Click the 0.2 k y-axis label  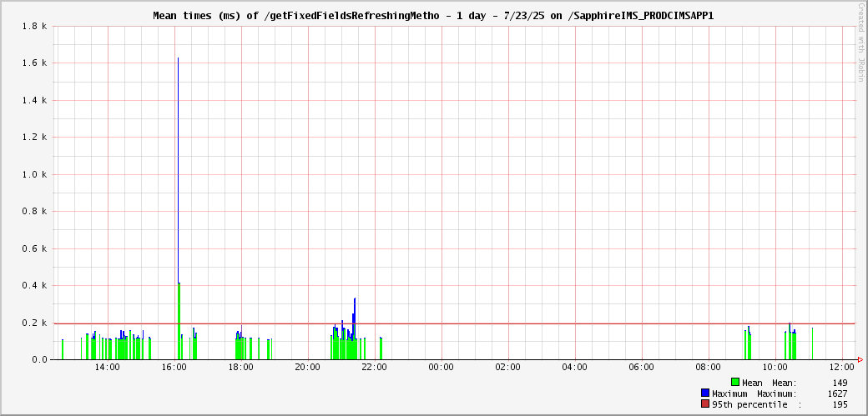(x=34, y=323)
